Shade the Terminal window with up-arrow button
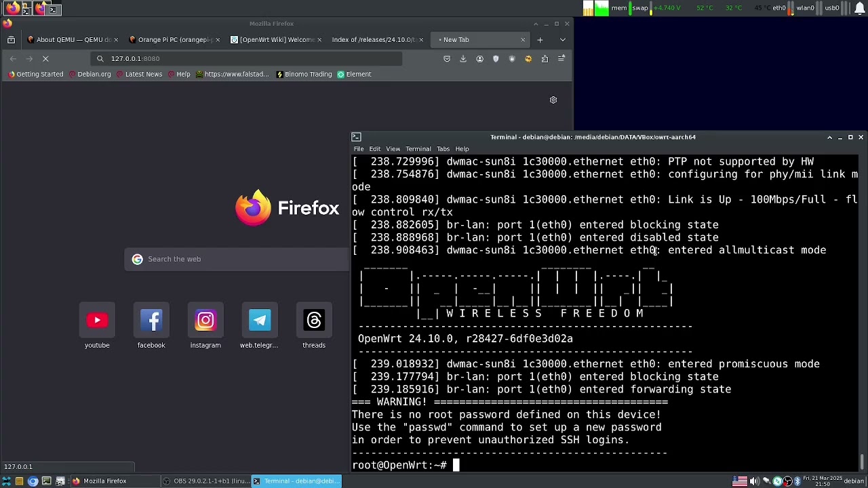Screen dimensions: 868x488 [829, 138]
